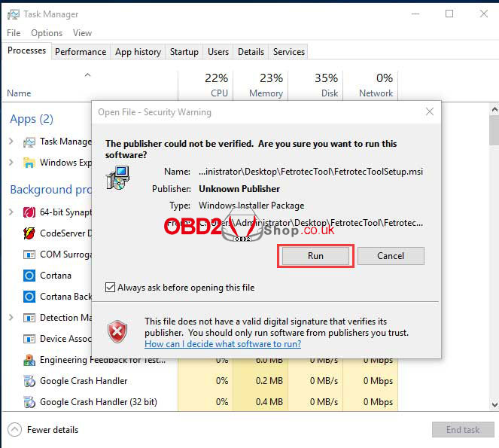Open the Startup tab
The width and height of the screenshot is (499, 448).
pyautogui.click(x=184, y=52)
